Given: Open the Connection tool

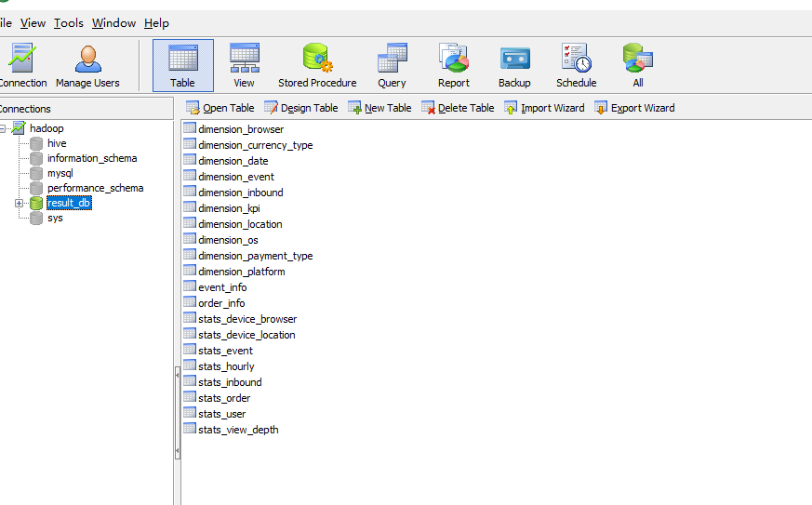Looking at the screenshot, I should click(x=20, y=66).
